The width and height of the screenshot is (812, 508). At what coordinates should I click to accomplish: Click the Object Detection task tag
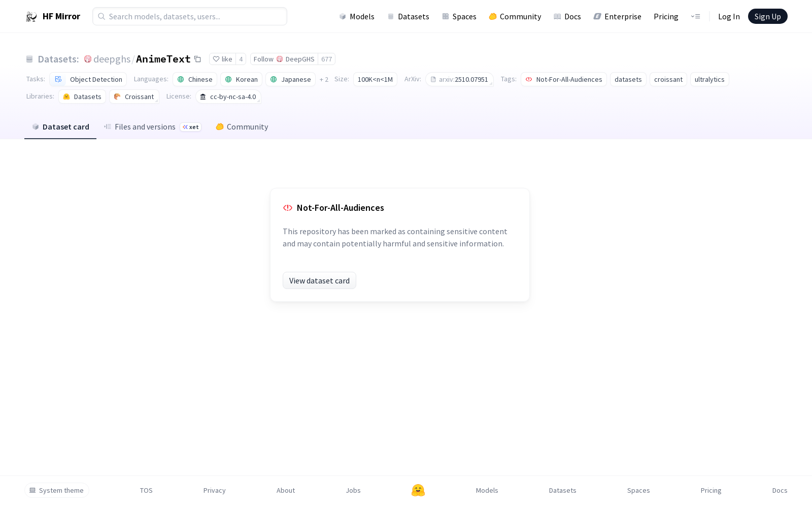(x=88, y=79)
